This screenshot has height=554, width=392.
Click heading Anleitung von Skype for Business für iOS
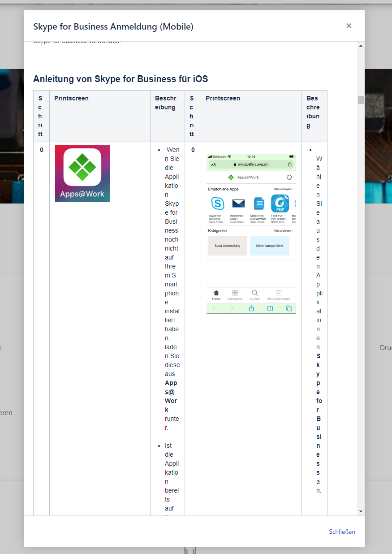coord(121,79)
